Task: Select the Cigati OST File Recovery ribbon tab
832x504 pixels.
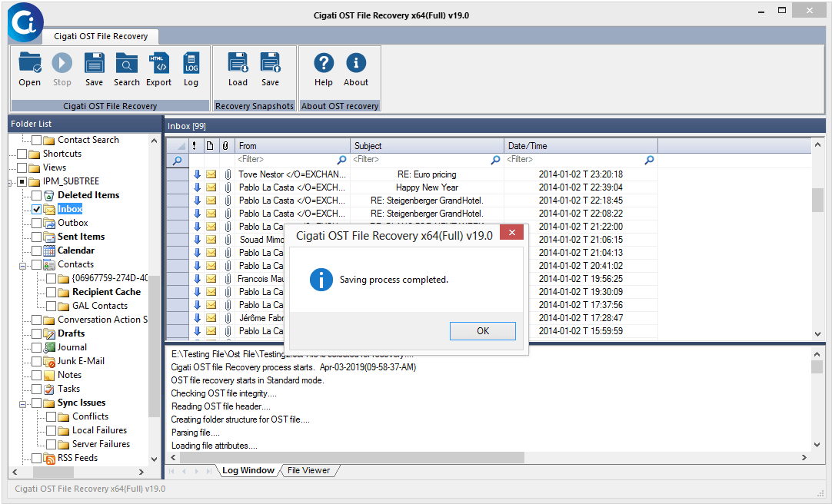Action: (x=101, y=36)
